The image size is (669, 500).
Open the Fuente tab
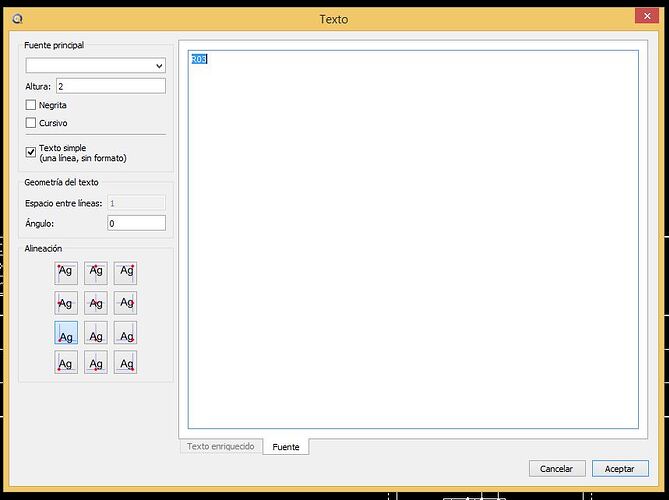pos(286,446)
